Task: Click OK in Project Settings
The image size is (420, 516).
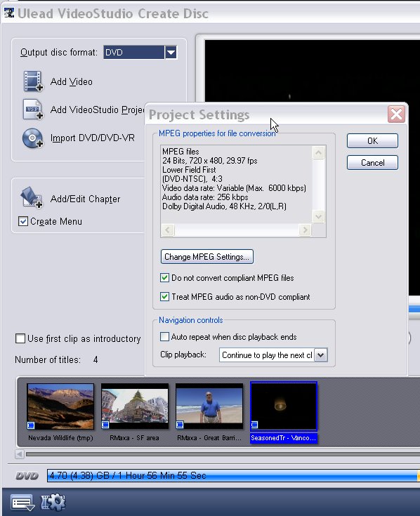Action: pos(372,141)
